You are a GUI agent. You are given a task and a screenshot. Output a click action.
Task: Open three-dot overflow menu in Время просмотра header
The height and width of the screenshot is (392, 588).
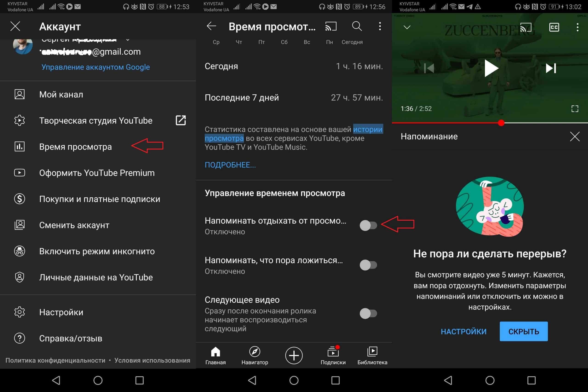[x=380, y=26]
